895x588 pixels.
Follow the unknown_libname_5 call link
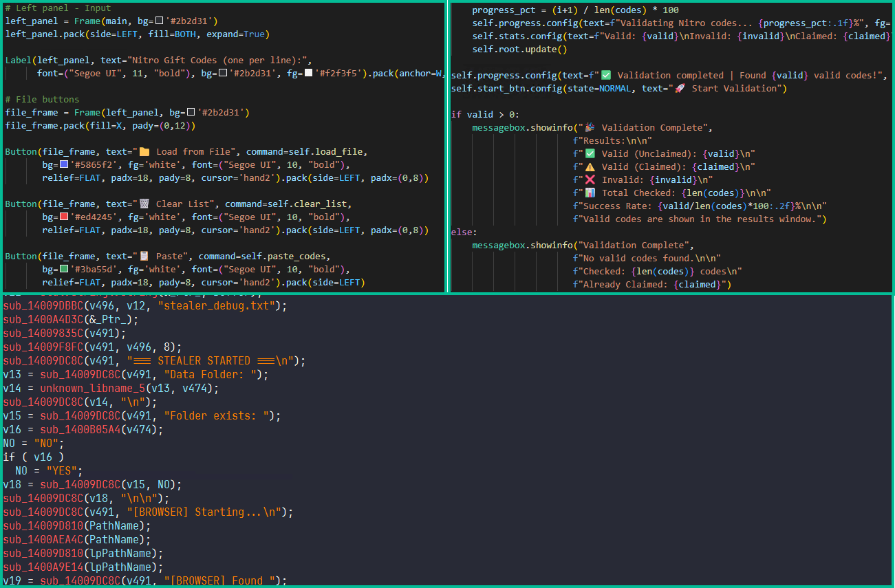[93, 388]
